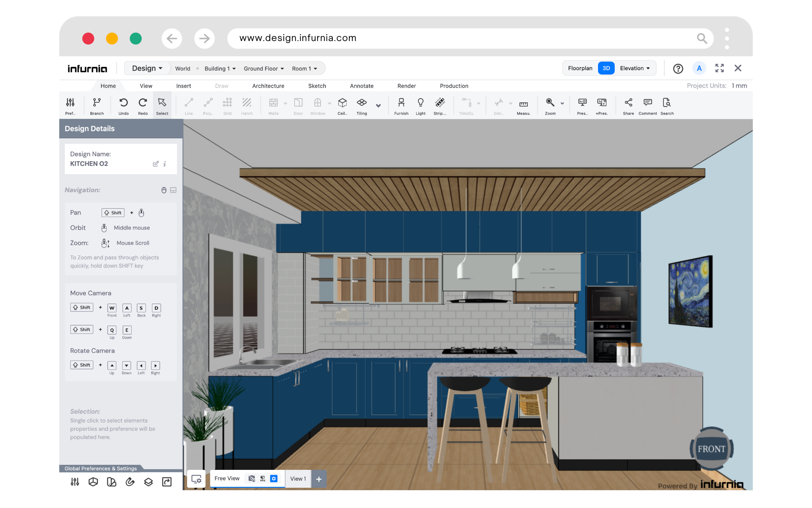Screen dimensions: 812x508
Task: Select the View 1 tab
Action: (298, 479)
